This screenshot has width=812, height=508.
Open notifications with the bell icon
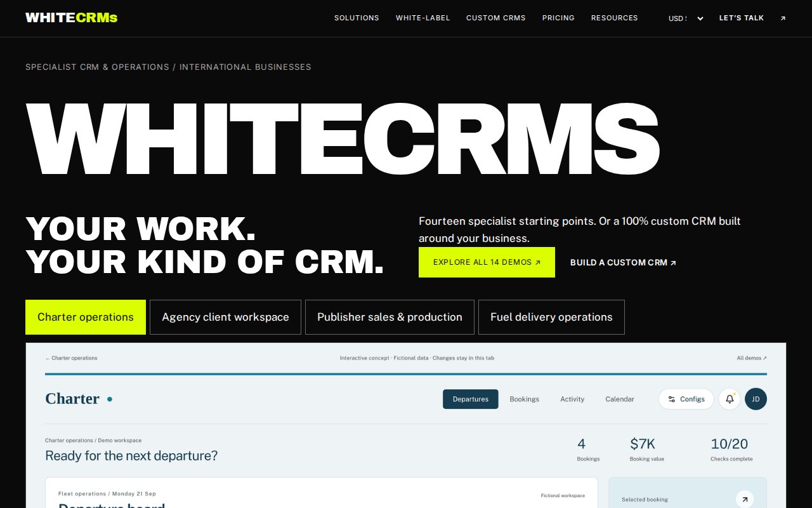[x=730, y=399]
